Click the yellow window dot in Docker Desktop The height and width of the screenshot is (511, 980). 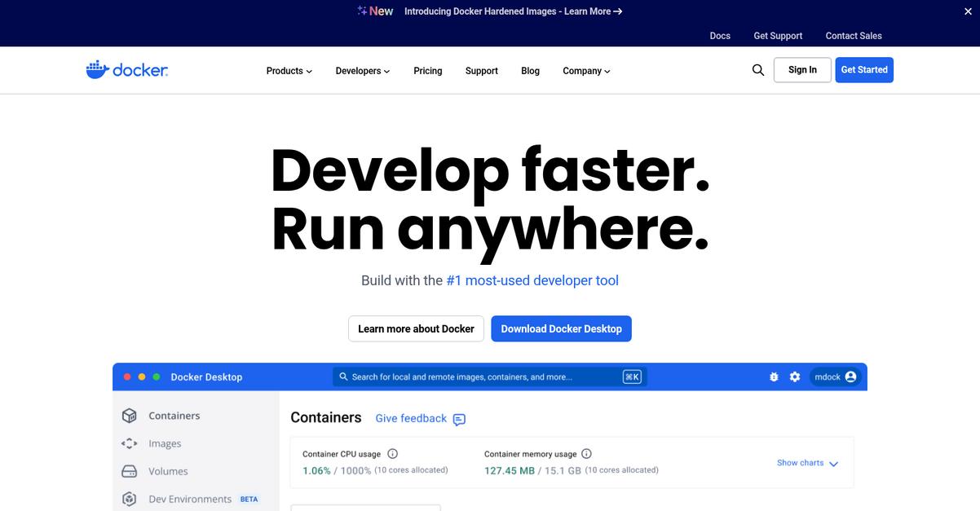point(142,377)
